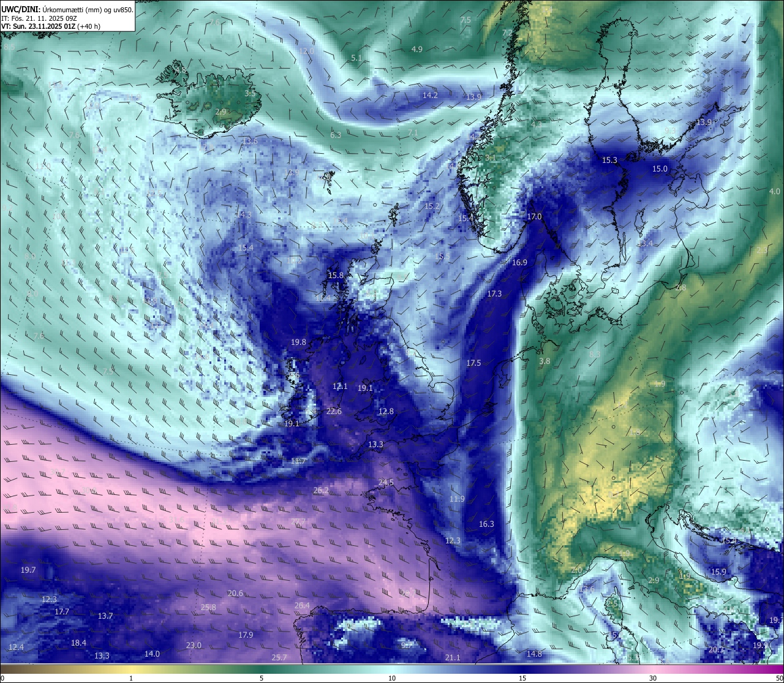Click the value label 5.1

(x=356, y=58)
